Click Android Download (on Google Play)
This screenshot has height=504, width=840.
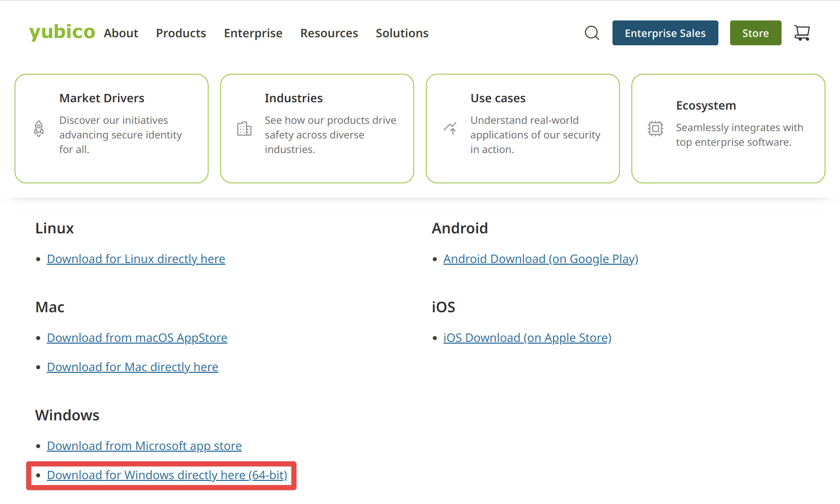click(x=541, y=259)
